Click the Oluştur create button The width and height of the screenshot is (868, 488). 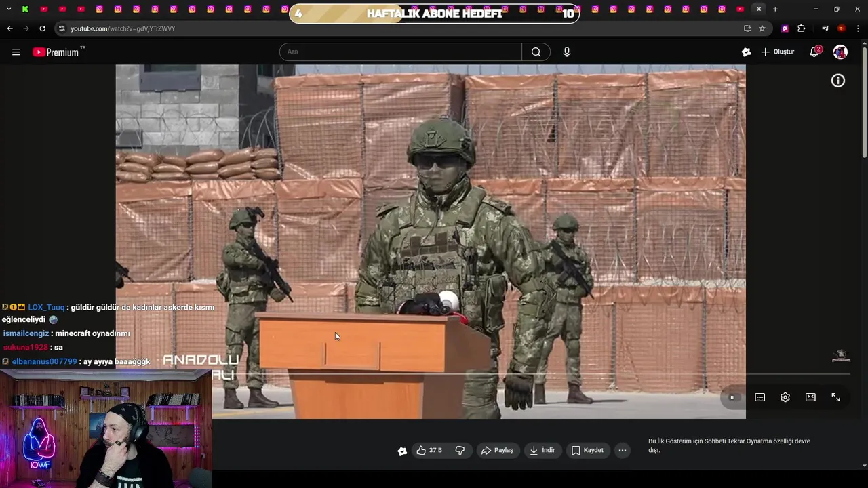(778, 52)
